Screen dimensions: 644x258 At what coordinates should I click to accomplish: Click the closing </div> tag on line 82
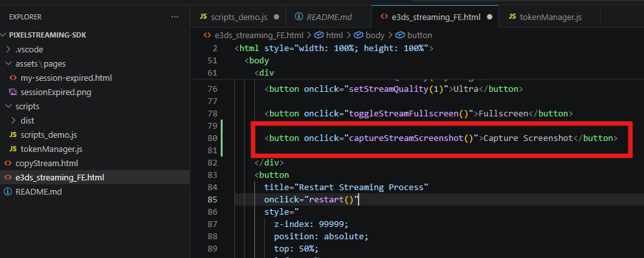pyautogui.click(x=269, y=163)
